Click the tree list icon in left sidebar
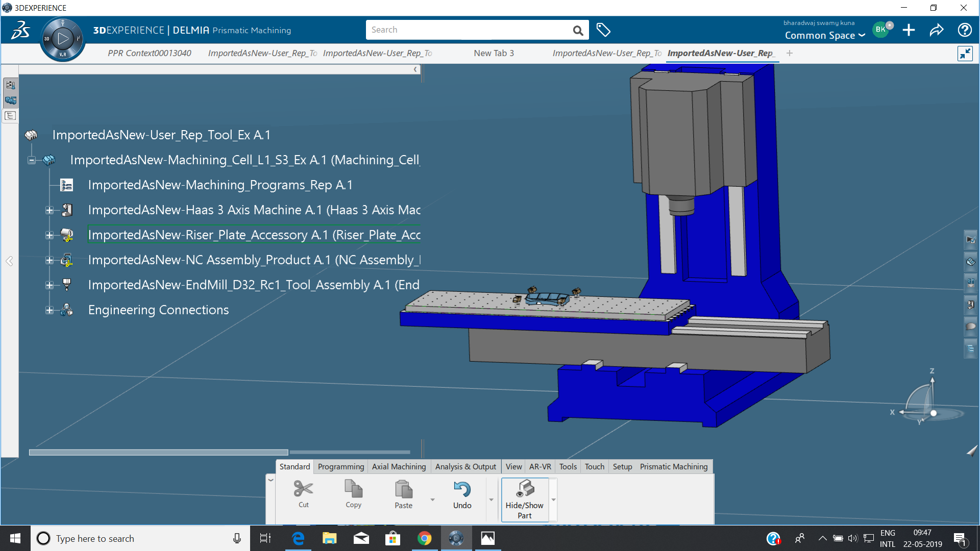980x551 pixels. pos(10,116)
